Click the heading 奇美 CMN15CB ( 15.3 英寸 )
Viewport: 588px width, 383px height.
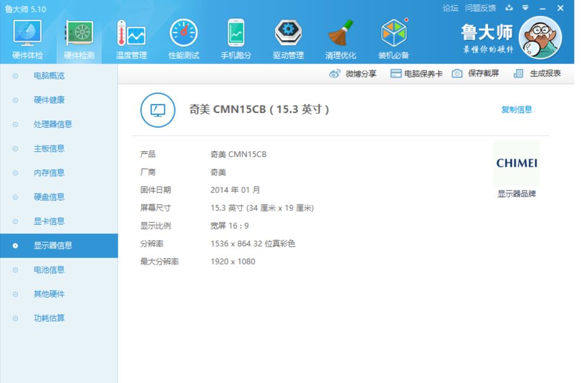tap(259, 109)
